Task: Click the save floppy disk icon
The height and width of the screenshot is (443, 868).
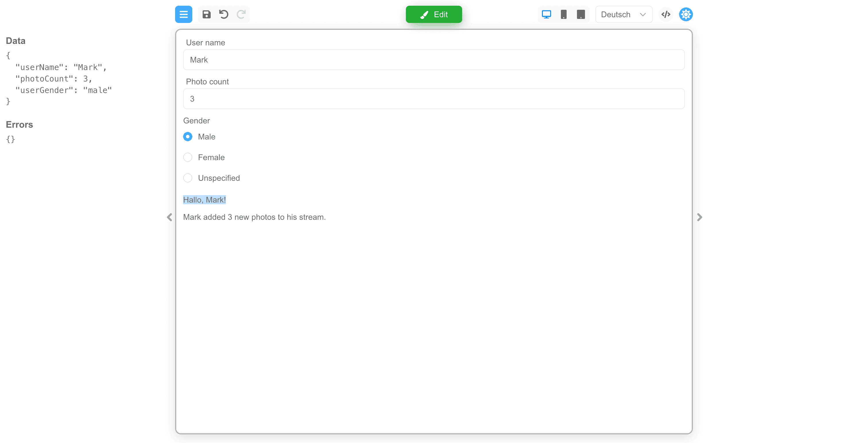Action: click(207, 14)
